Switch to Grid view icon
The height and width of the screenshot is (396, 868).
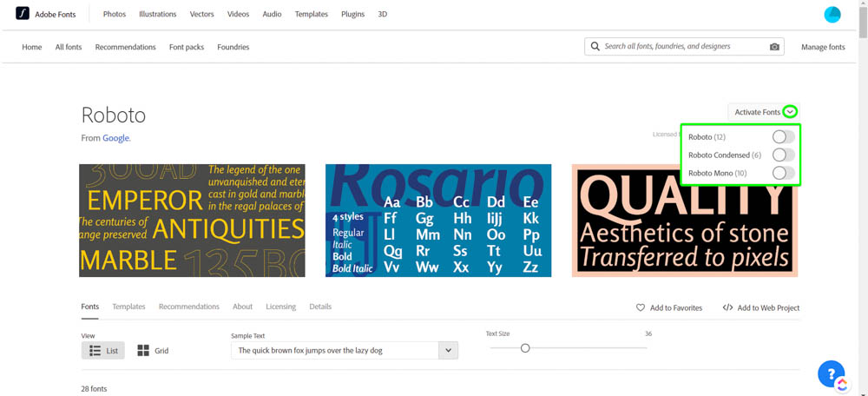[x=143, y=351]
